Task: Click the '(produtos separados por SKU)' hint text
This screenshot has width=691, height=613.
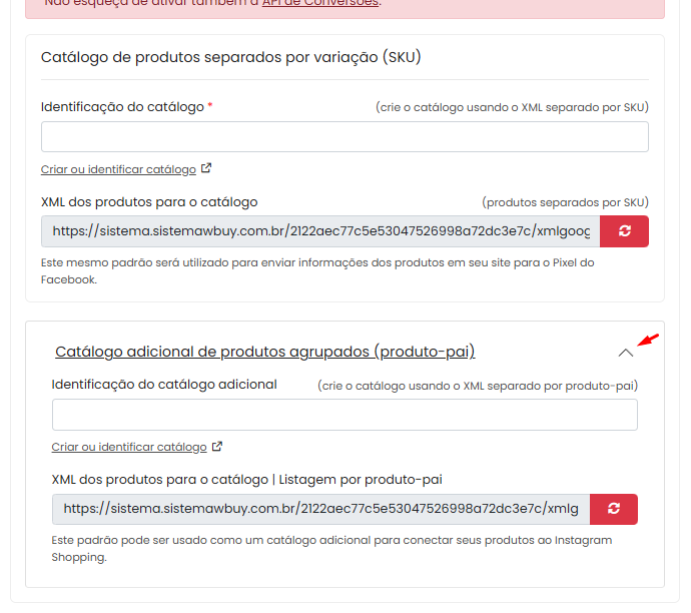Action: click(564, 202)
